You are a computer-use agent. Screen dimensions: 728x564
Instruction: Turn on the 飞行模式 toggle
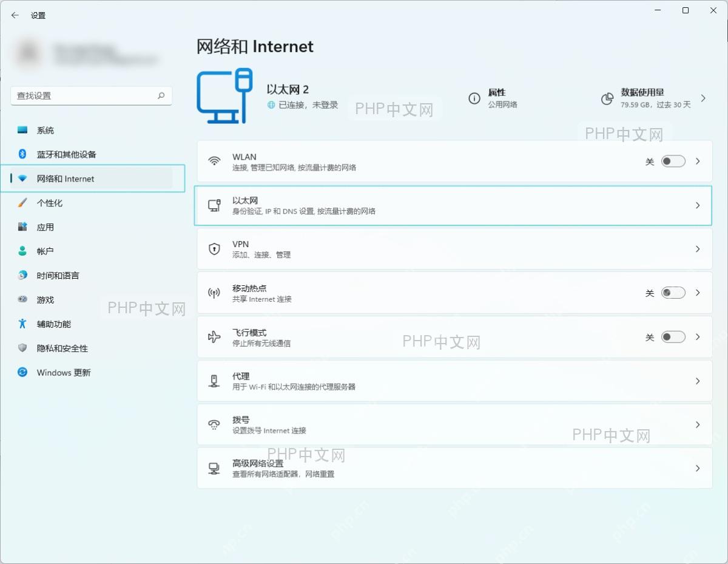(x=673, y=337)
